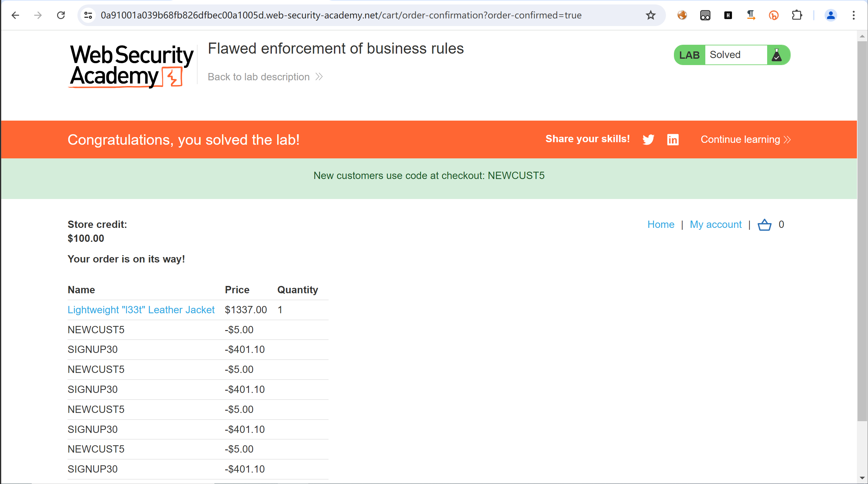Click the cart icon showing 0 items
The width and height of the screenshot is (868, 484).
click(x=765, y=225)
